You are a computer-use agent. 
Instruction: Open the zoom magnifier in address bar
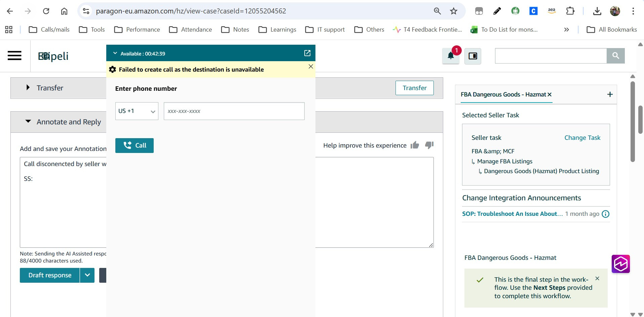pyautogui.click(x=437, y=11)
